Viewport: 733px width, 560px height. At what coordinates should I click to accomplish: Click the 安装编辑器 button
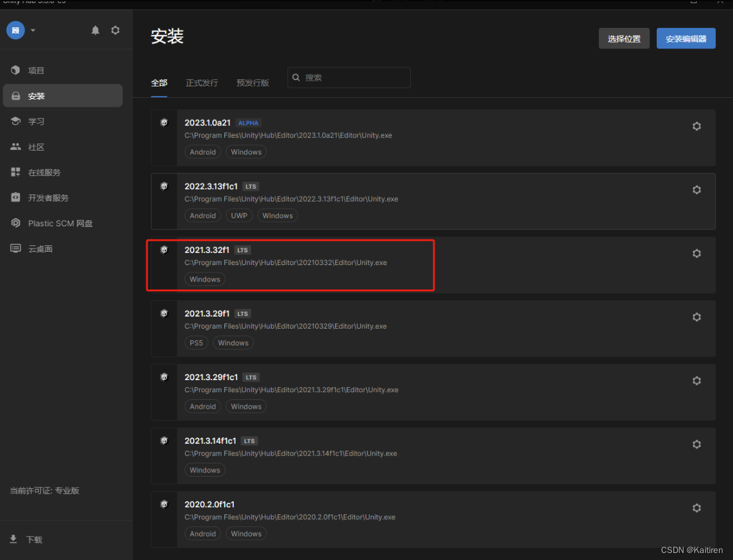point(686,38)
